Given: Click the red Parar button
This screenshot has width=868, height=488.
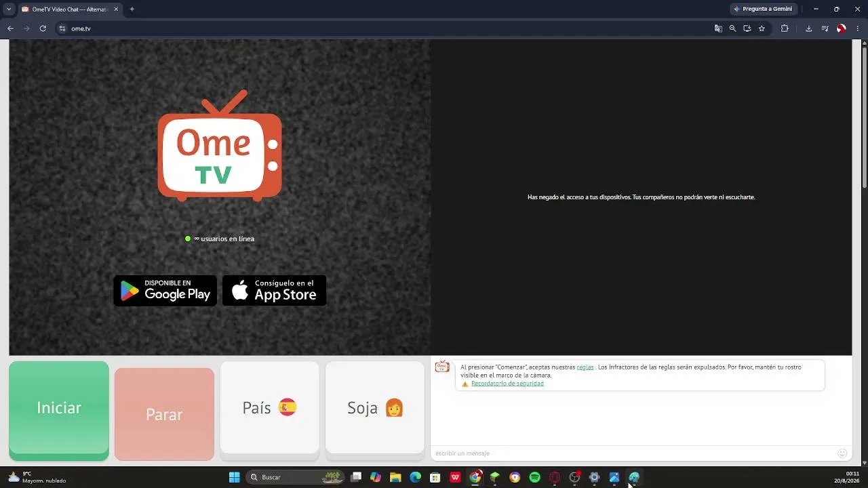Looking at the screenshot, I should tap(164, 414).
